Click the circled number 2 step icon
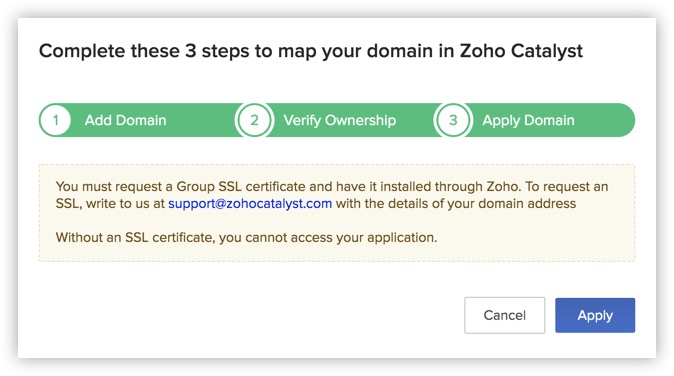 (x=254, y=120)
